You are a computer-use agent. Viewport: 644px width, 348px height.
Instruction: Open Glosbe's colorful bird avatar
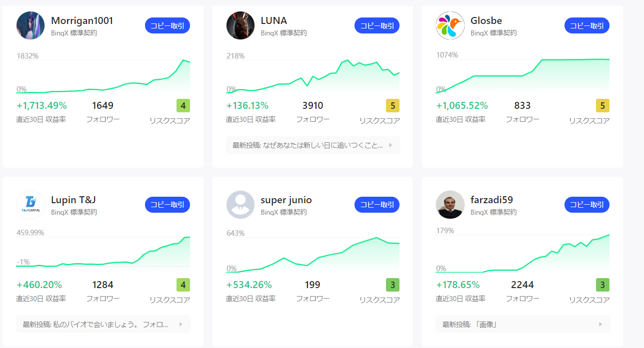click(450, 25)
